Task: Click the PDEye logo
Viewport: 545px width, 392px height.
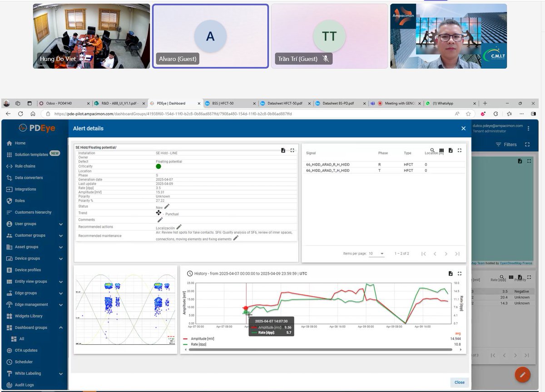Action: 37,128
